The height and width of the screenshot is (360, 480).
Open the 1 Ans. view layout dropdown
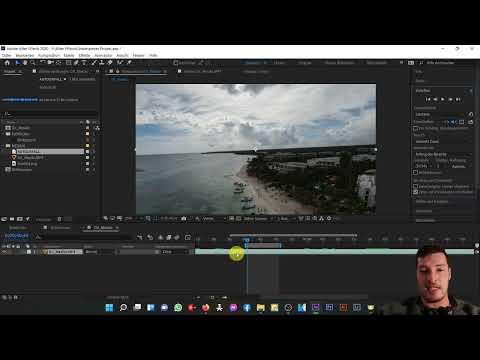click(x=285, y=219)
